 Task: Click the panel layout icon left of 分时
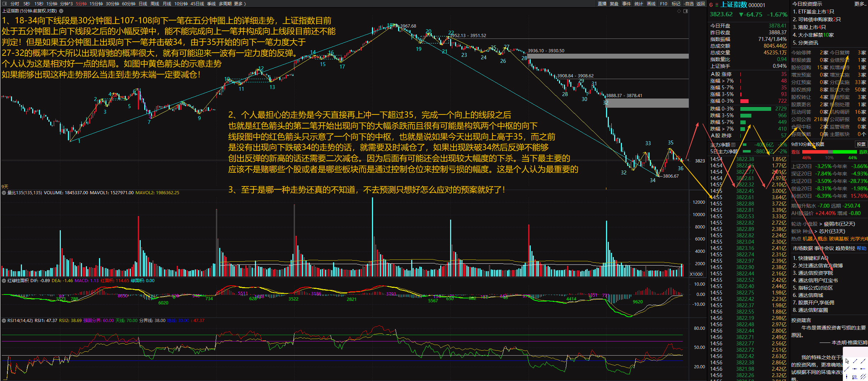(x=4, y=4)
